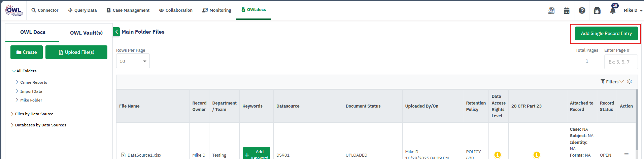
Task: Collapse the sidebar with green arrow
Action: coord(116,32)
